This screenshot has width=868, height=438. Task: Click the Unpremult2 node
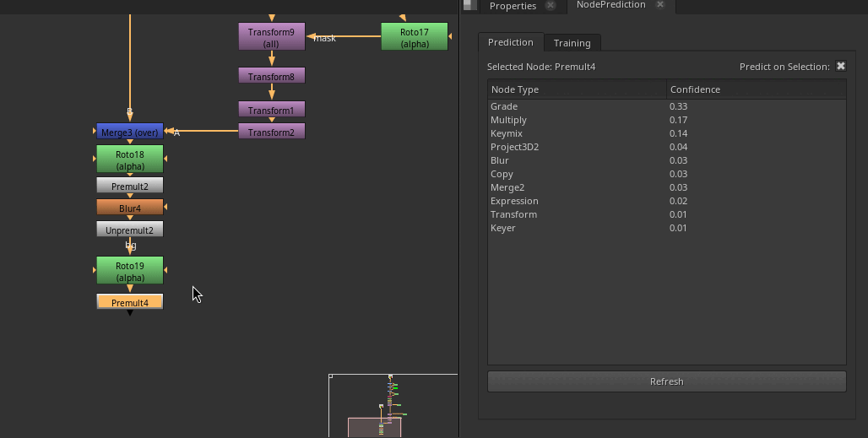click(130, 230)
